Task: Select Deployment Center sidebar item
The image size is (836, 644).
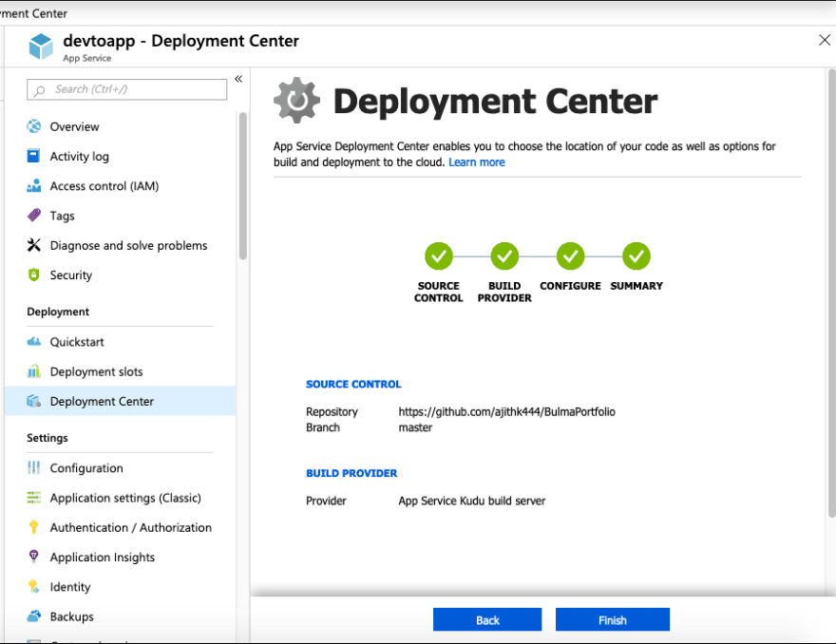Action: pos(120,401)
